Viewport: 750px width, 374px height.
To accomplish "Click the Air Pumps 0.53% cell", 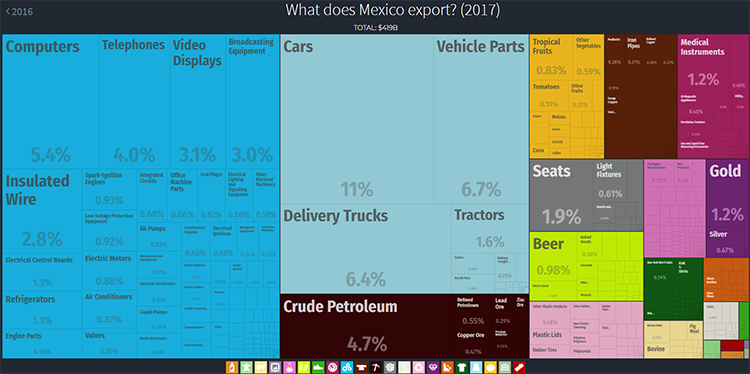I will [159, 236].
